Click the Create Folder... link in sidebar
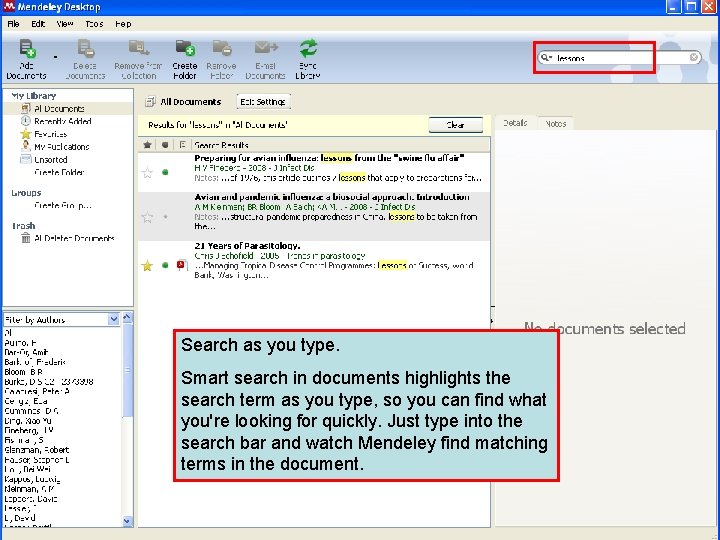Image resolution: width=720 pixels, height=540 pixels. 59,172
